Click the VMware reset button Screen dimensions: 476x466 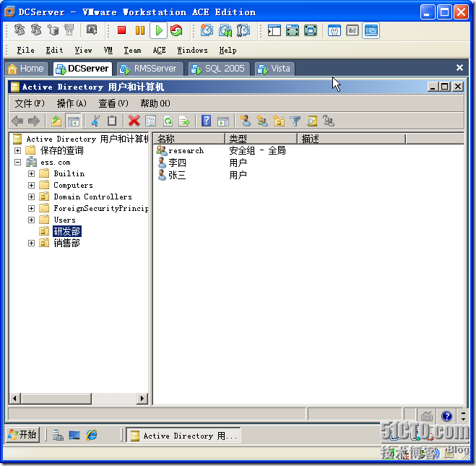tap(176, 30)
